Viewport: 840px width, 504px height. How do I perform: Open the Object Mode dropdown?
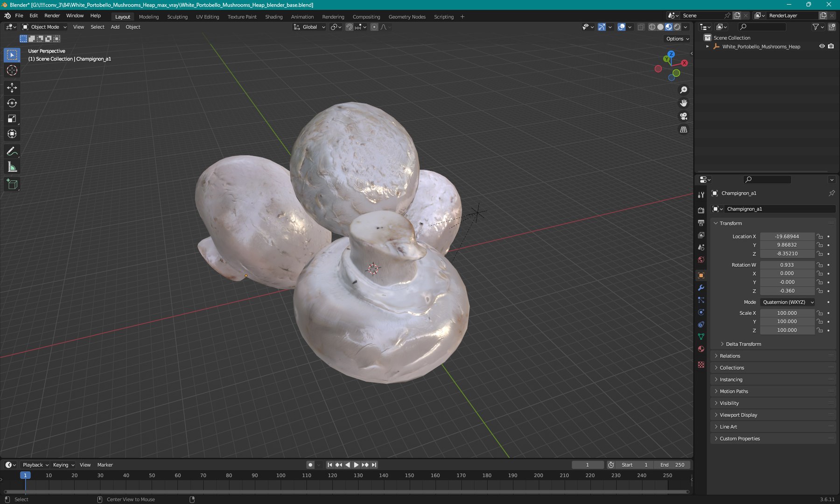[45, 27]
